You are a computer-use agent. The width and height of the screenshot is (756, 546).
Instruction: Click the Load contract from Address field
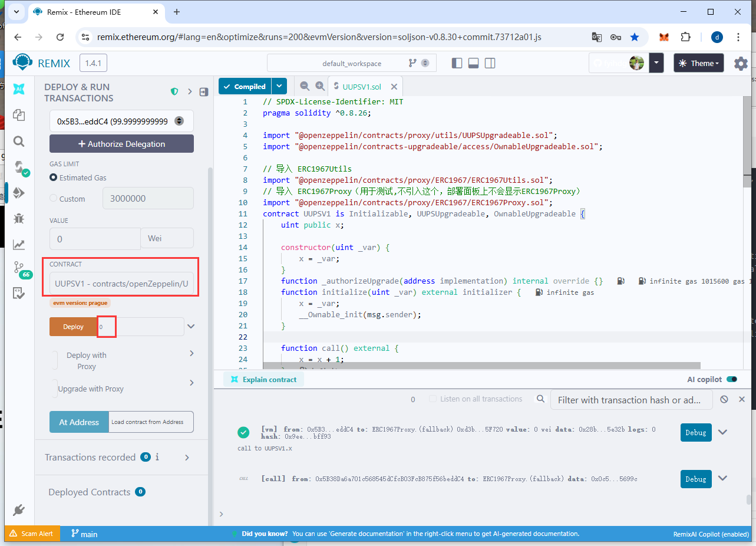coord(151,422)
